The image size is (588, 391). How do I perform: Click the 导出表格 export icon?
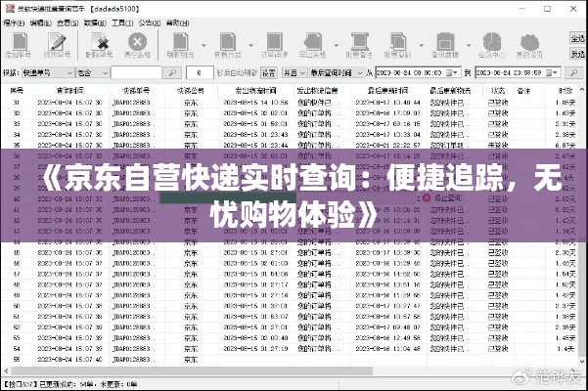[313, 45]
